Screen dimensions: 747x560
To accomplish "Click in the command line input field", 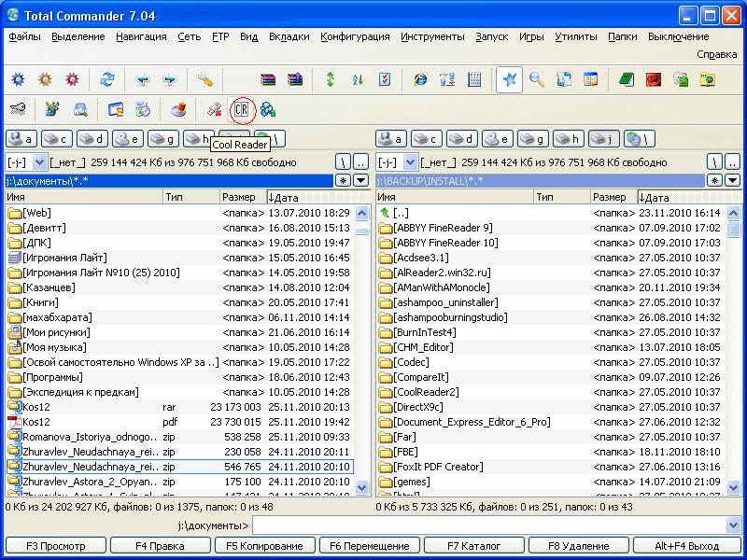I will pyautogui.click(x=489, y=525).
